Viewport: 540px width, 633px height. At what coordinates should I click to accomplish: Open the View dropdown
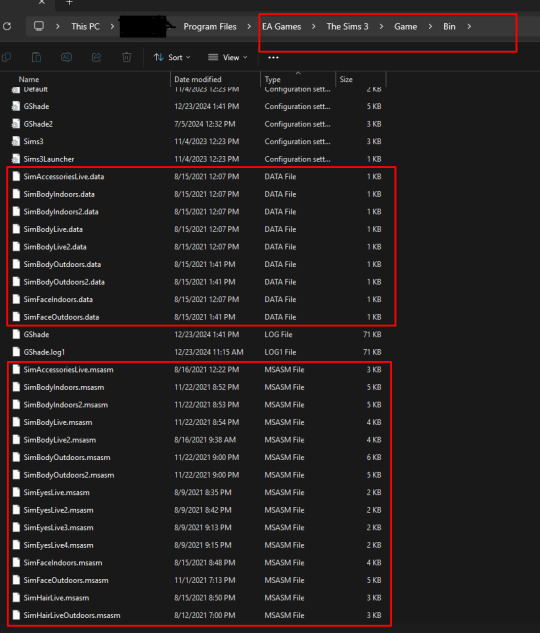point(228,57)
